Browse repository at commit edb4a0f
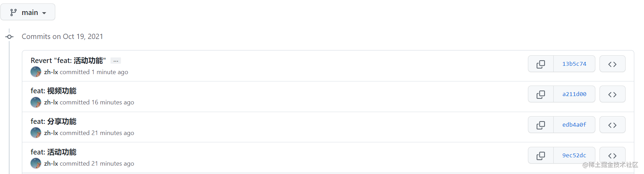Viewport: 644px width, 174px height. click(612, 125)
